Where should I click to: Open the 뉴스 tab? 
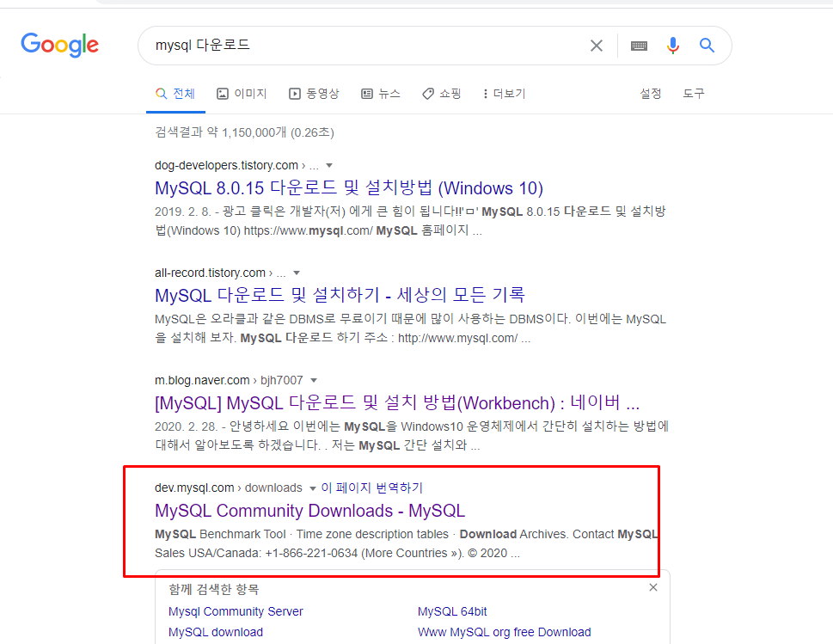380,94
